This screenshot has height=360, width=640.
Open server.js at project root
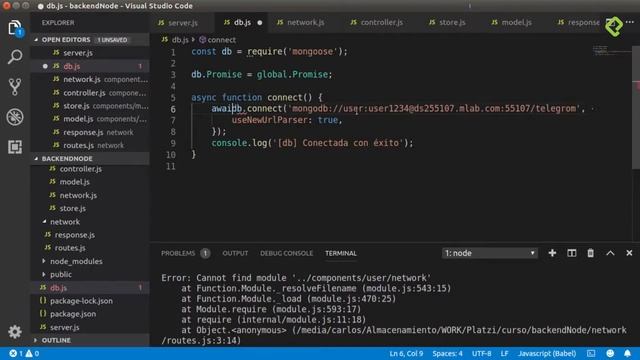(90, 327)
